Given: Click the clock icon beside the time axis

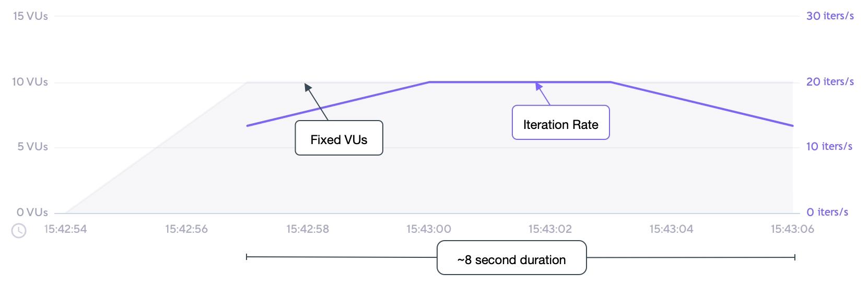Looking at the screenshot, I should coord(19,230).
